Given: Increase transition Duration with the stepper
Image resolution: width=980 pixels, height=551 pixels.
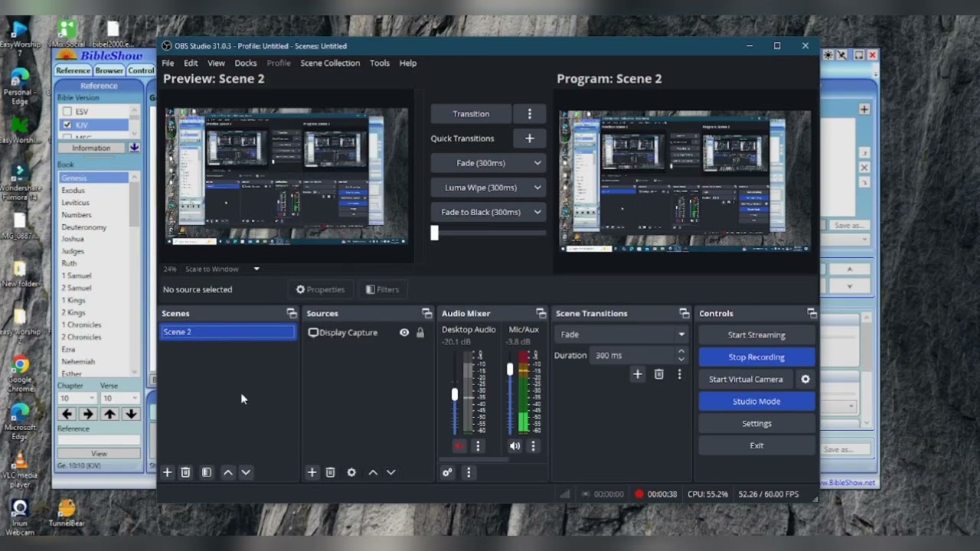Looking at the screenshot, I should tap(681, 351).
